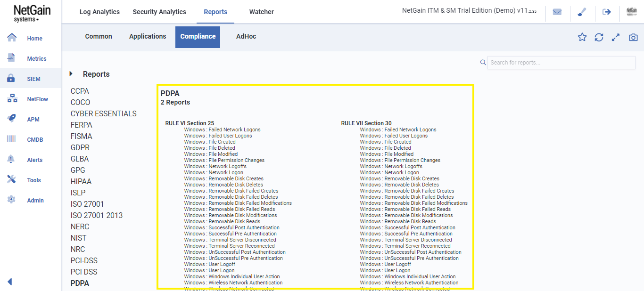
Task: Open the Metrics sidebar label
Action: 37,59
